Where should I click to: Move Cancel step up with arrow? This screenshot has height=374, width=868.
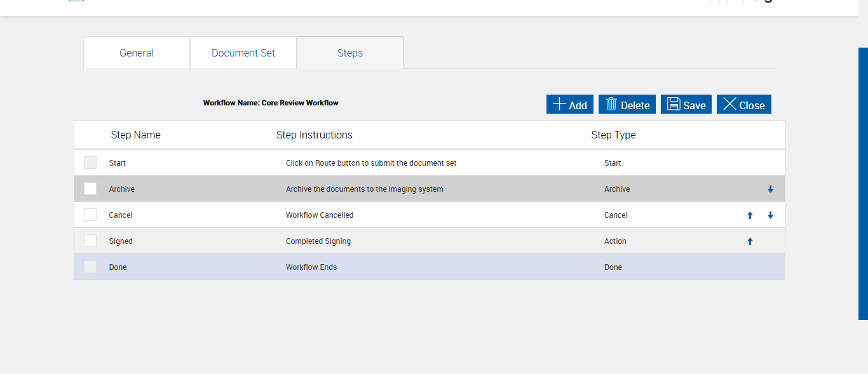click(x=750, y=215)
